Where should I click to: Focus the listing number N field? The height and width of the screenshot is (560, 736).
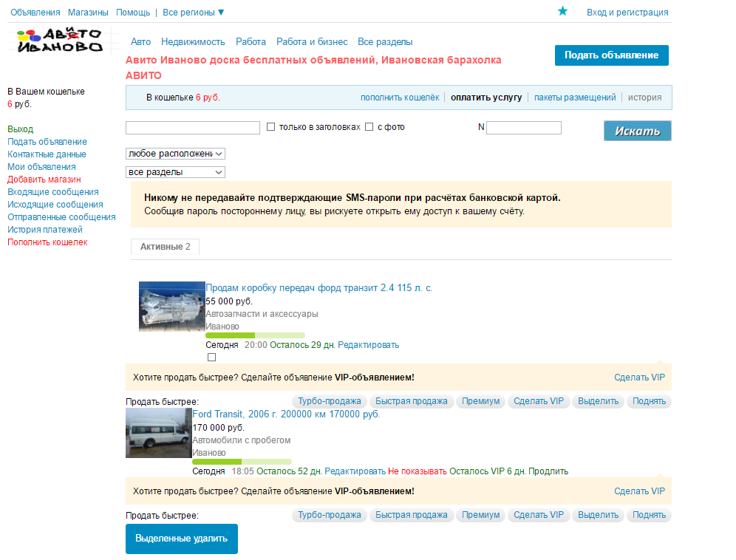click(523, 128)
